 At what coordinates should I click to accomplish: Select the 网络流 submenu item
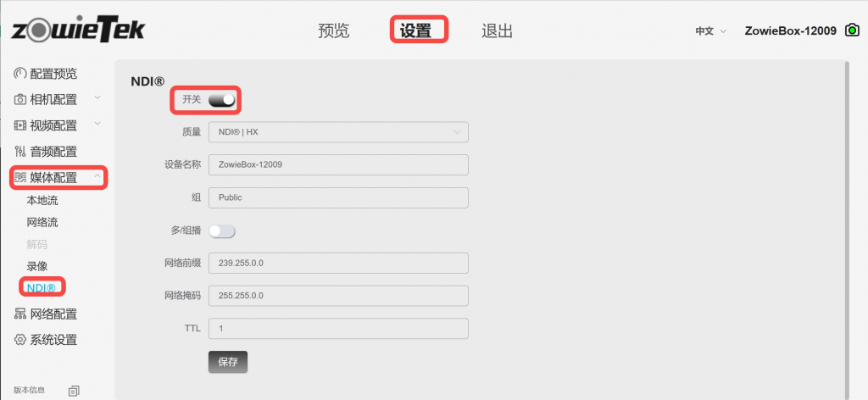(42, 222)
